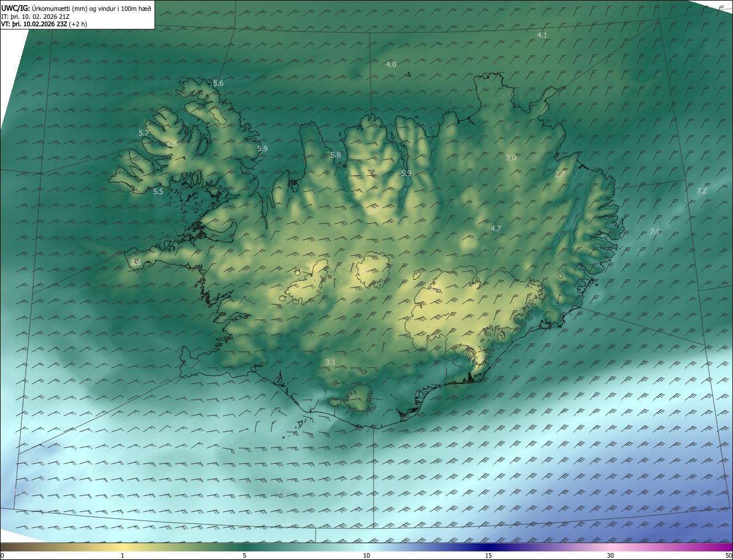Click the 3.1 value label
Viewport: 733px width, 560px height.
[x=330, y=362]
